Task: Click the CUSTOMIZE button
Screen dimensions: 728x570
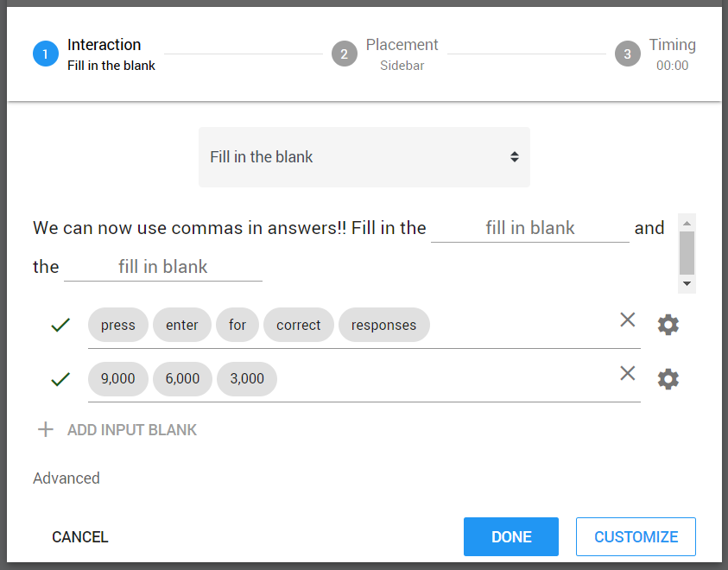Action: click(636, 536)
